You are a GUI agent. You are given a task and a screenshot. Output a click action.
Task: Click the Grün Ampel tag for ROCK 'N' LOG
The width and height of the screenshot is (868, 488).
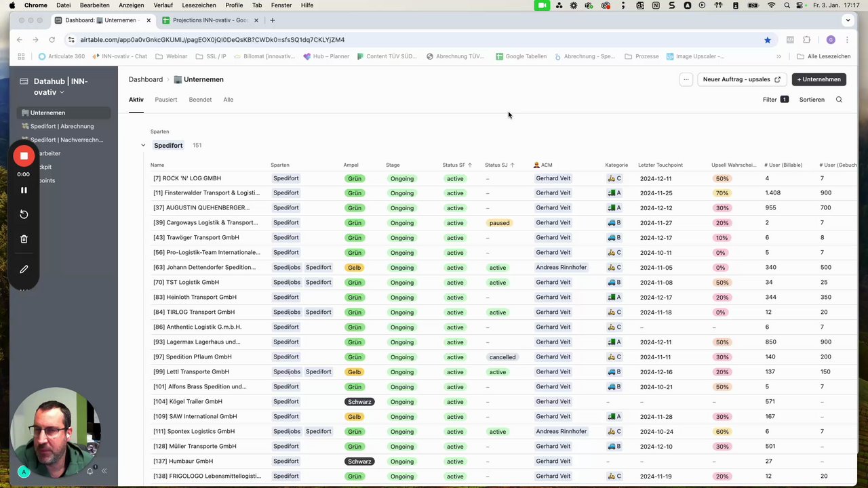[x=354, y=178]
